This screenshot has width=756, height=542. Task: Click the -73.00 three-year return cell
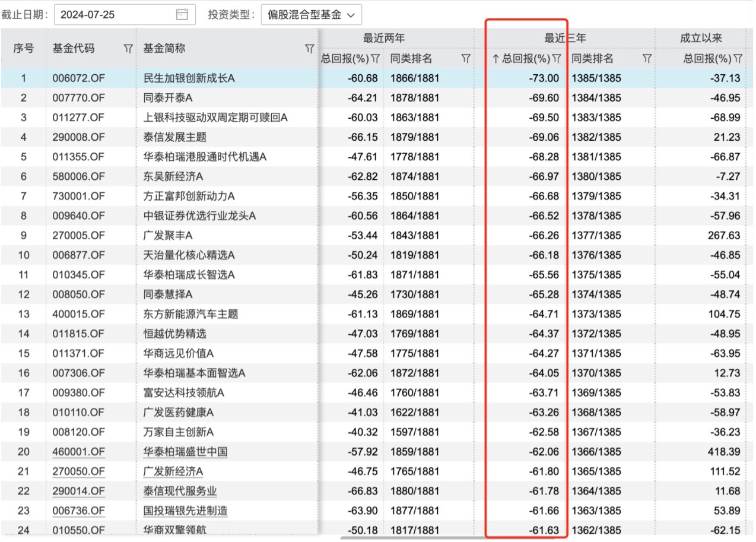[x=544, y=78]
